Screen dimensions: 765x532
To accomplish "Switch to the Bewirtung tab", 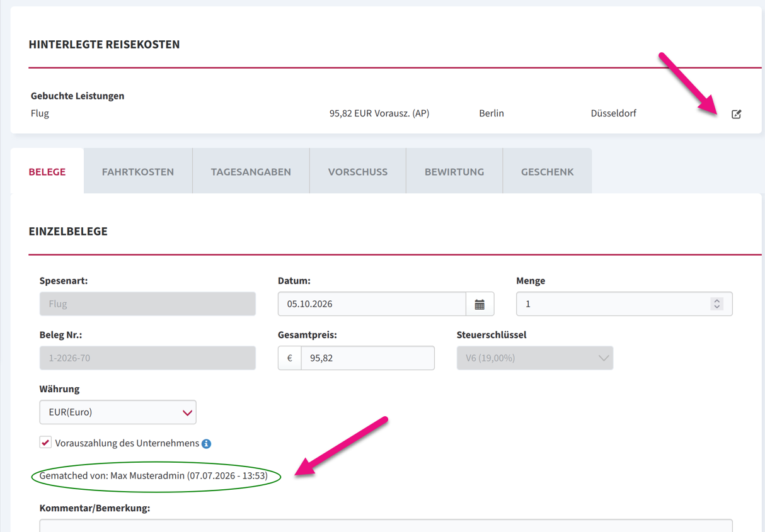I will [x=454, y=171].
